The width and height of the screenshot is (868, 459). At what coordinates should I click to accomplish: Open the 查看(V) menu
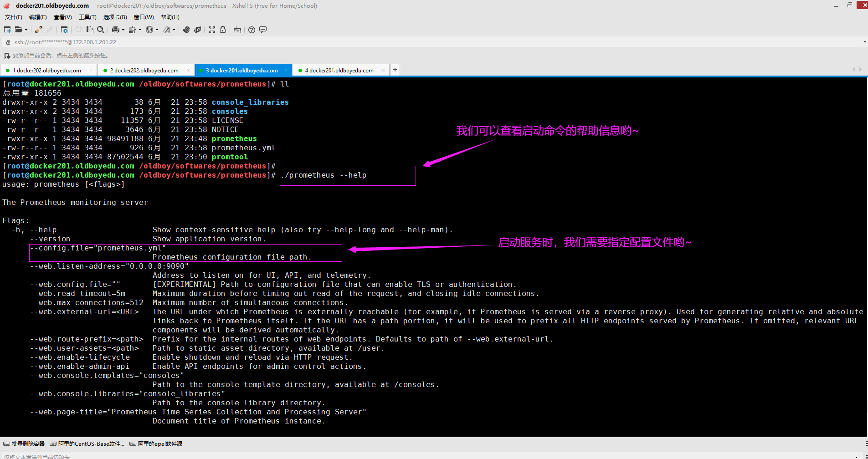click(x=63, y=17)
